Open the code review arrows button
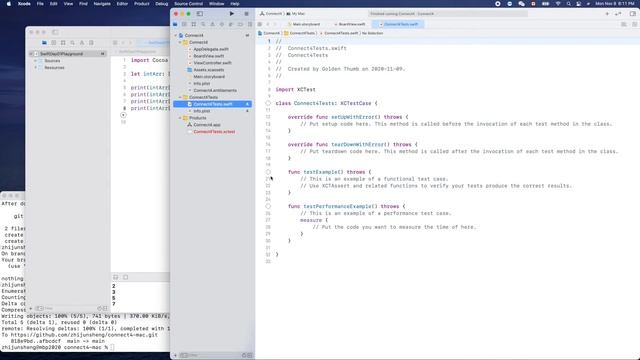Image resolution: width=640 pixels, height=360 pixels. pos(618,13)
